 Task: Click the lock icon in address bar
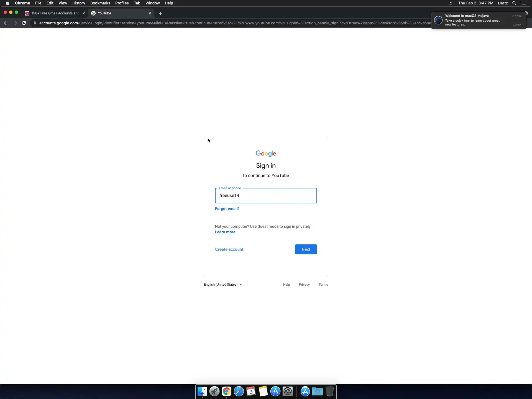pos(35,23)
